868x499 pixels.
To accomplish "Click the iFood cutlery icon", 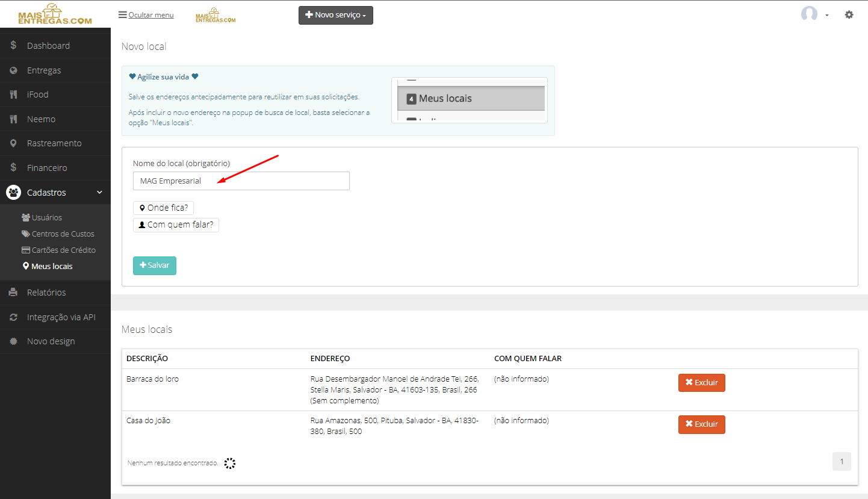I will tap(13, 95).
